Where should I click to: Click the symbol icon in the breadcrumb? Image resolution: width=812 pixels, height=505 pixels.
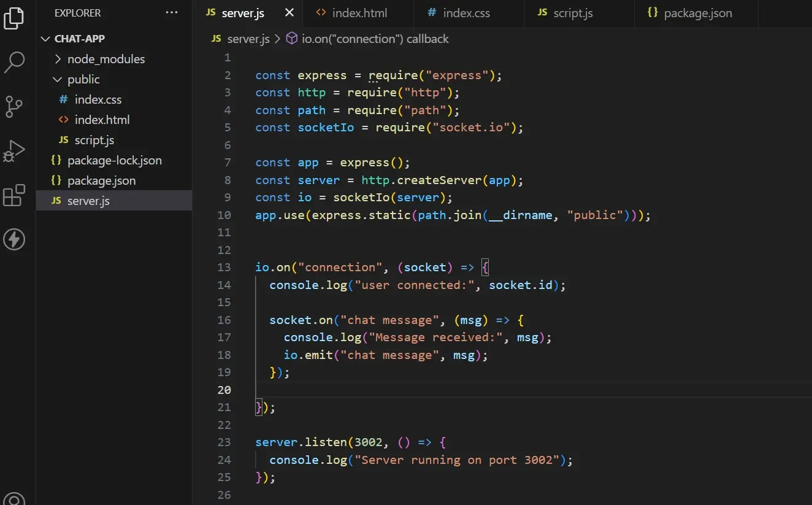pyautogui.click(x=292, y=39)
